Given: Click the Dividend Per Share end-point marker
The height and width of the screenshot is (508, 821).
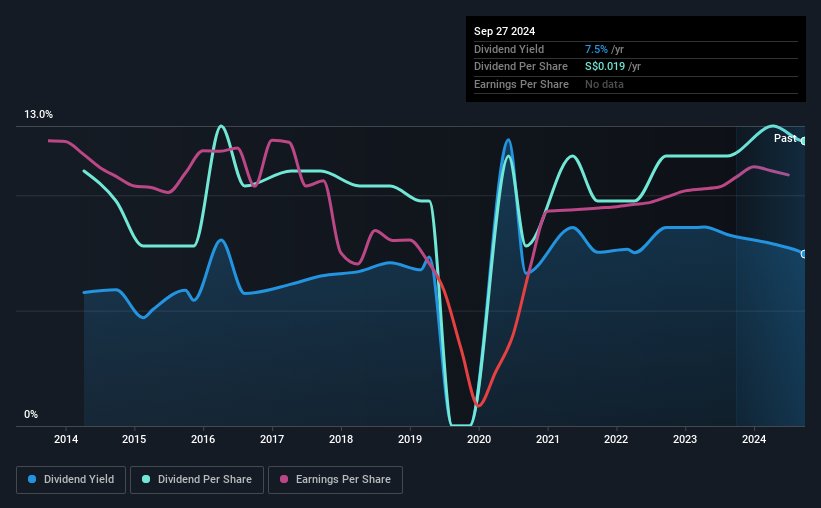Looking at the screenshot, I should [x=804, y=141].
